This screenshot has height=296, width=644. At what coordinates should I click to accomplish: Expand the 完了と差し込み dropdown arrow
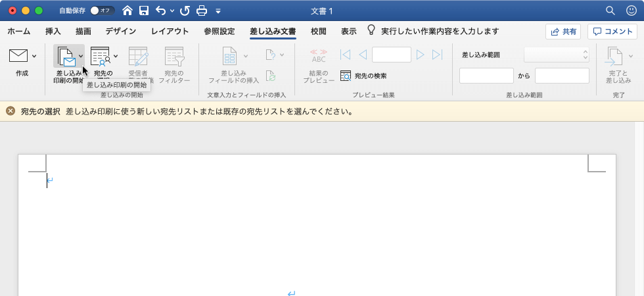(x=631, y=57)
